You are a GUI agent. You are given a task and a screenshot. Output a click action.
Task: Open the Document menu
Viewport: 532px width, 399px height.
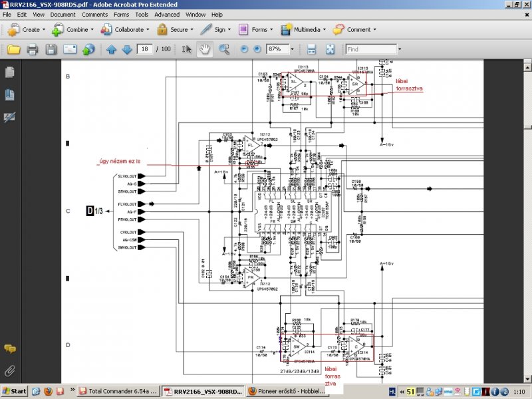[x=63, y=15]
